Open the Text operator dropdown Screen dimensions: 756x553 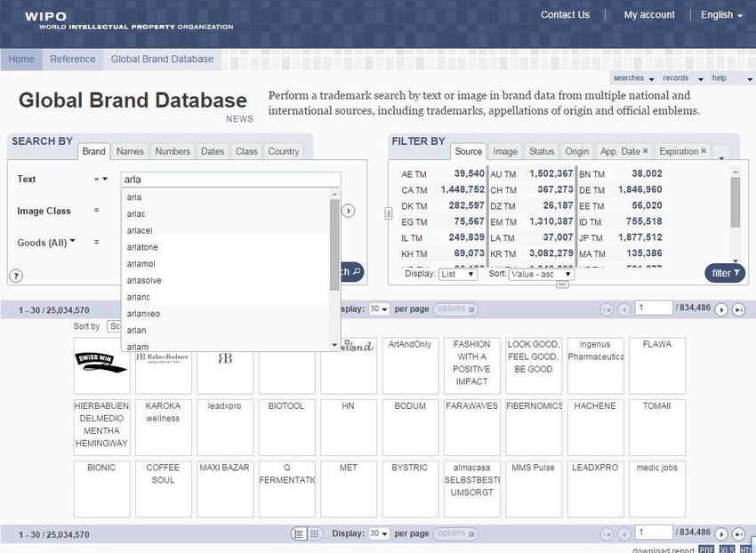click(101, 179)
